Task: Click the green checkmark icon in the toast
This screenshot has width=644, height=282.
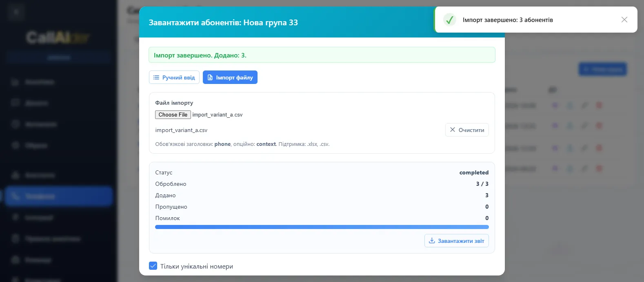Action: (x=450, y=20)
